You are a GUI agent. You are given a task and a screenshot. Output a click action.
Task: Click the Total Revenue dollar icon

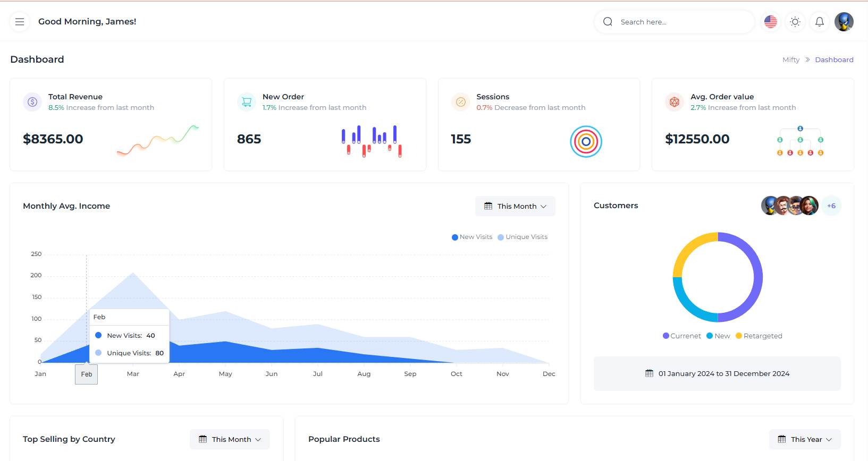click(x=32, y=102)
